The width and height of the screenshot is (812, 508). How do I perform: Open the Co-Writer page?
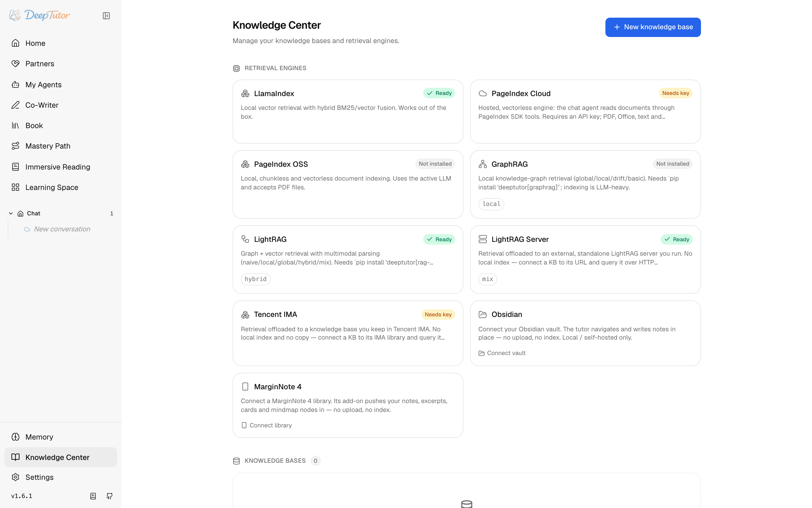coord(60,105)
